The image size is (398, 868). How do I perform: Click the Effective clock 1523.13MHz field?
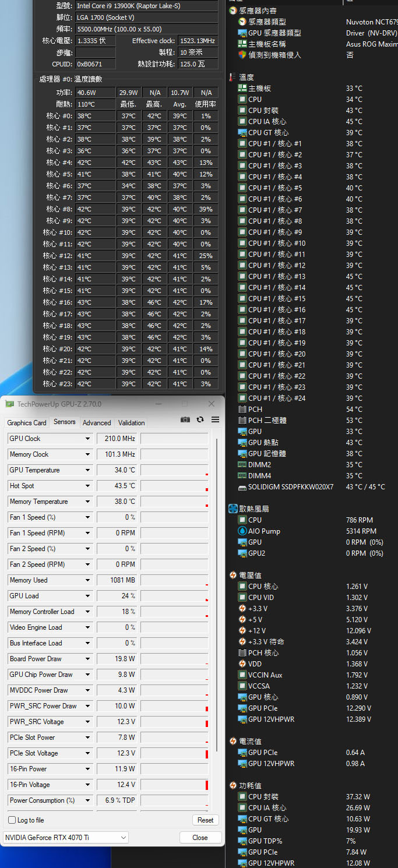[198, 41]
